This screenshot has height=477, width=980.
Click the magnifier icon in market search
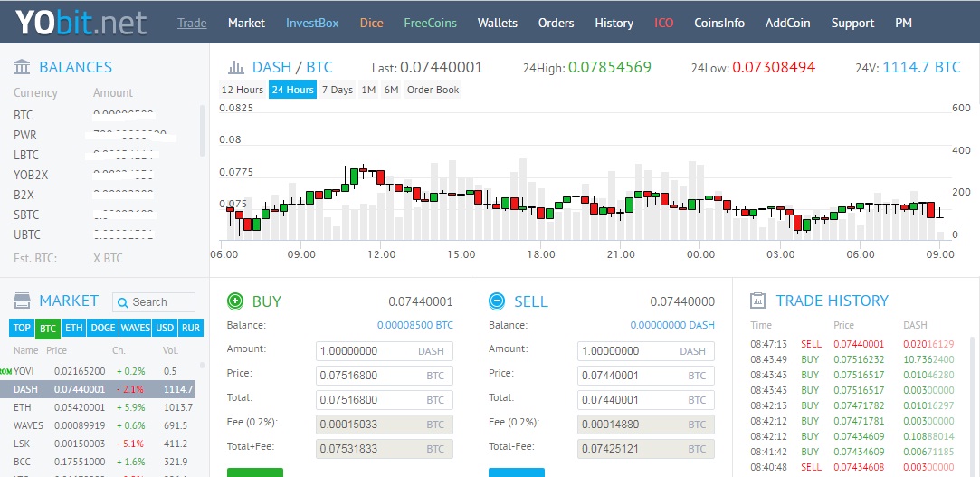(x=123, y=302)
